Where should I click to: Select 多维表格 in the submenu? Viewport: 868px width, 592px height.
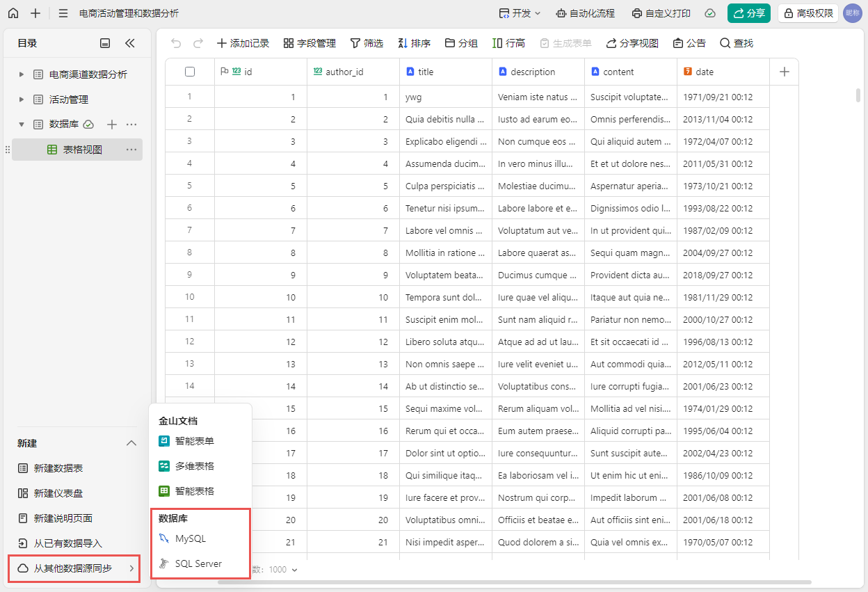point(194,466)
